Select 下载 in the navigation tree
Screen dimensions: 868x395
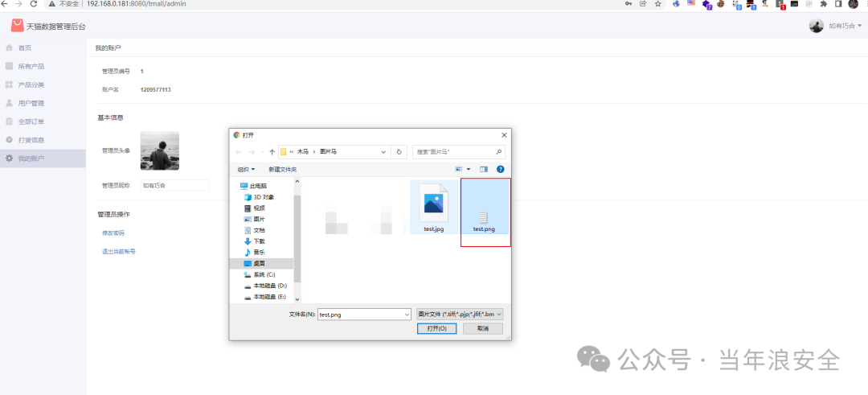coord(255,241)
